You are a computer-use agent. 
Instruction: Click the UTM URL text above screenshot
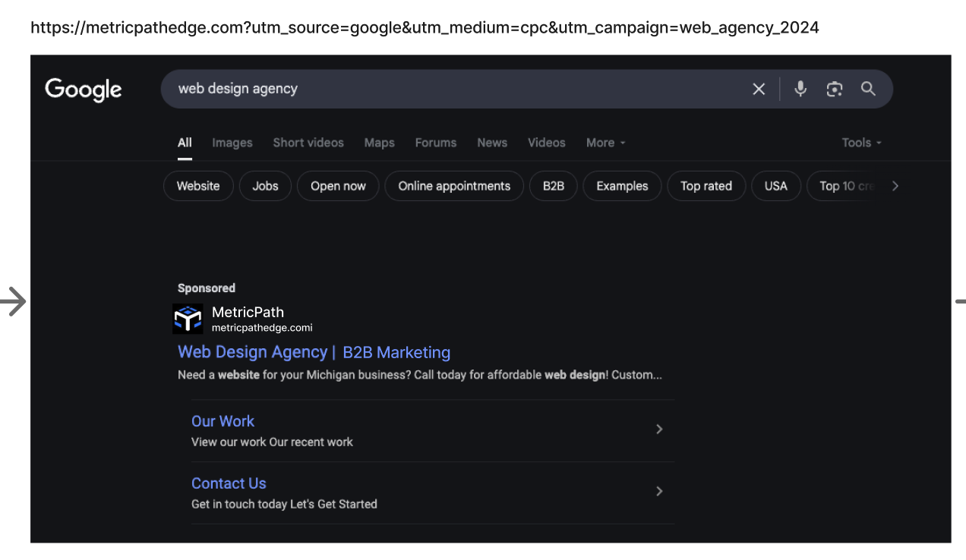425,28
